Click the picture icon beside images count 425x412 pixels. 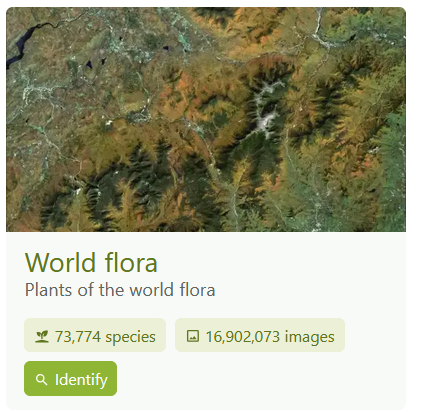193,336
